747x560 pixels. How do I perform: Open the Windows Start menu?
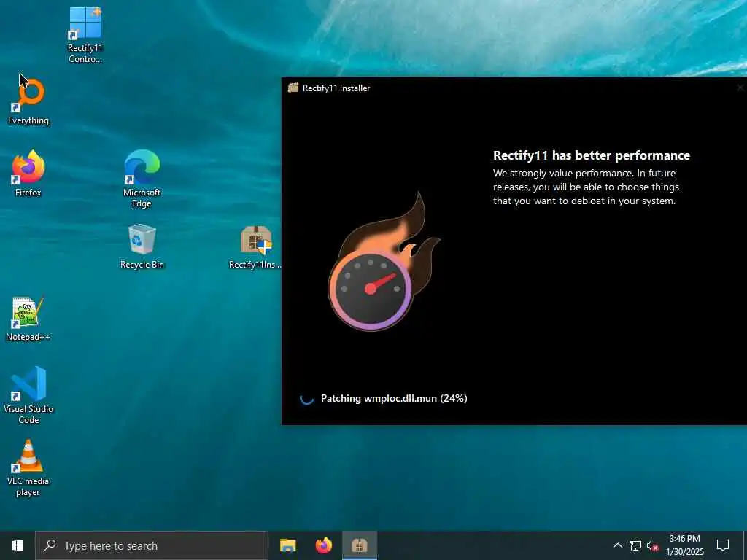(18, 545)
